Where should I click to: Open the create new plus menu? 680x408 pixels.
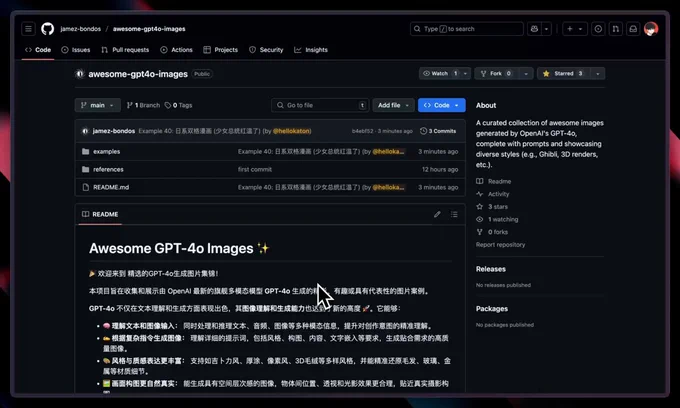575,29
